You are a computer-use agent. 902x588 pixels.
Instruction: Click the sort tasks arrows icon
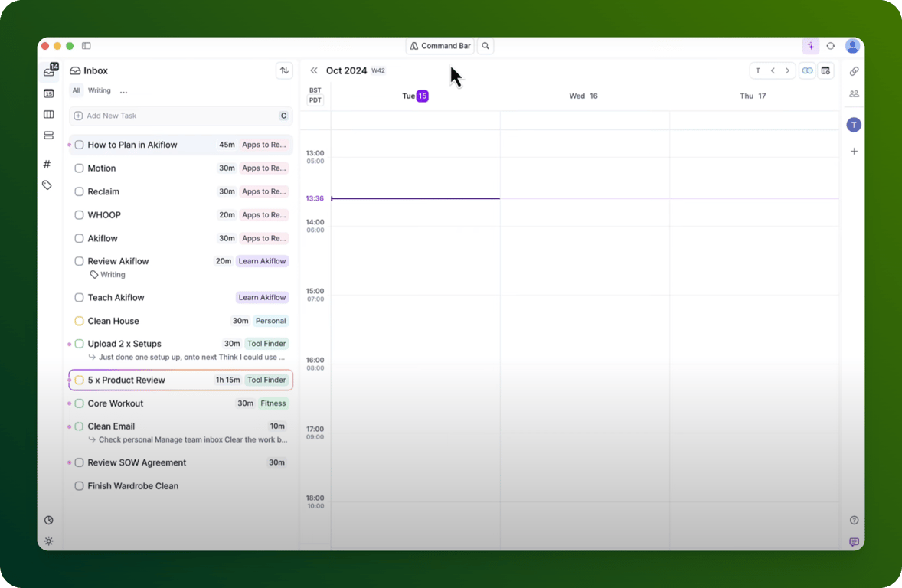[284, 70]
